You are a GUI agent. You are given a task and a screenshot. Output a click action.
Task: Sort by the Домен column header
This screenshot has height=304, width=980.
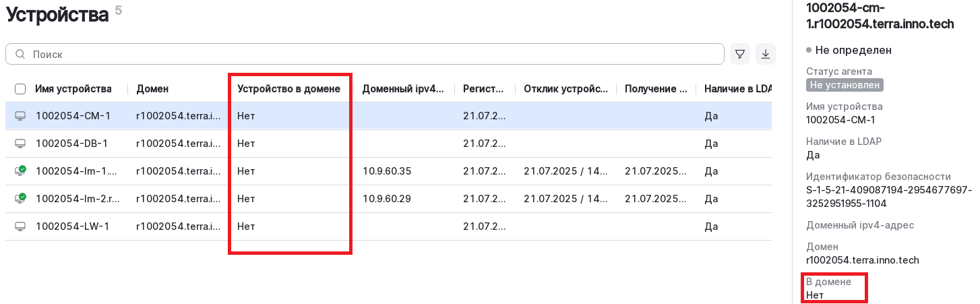pyautogui.click(x=152, y=89)
